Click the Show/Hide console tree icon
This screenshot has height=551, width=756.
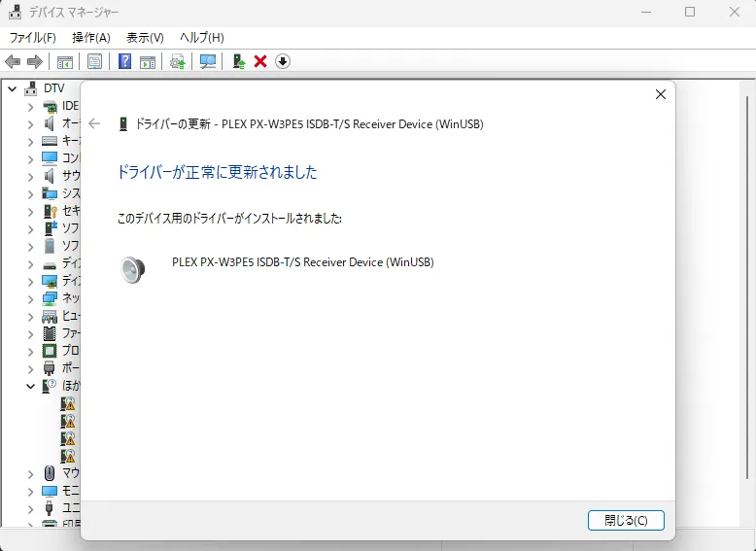pos(65,61)
